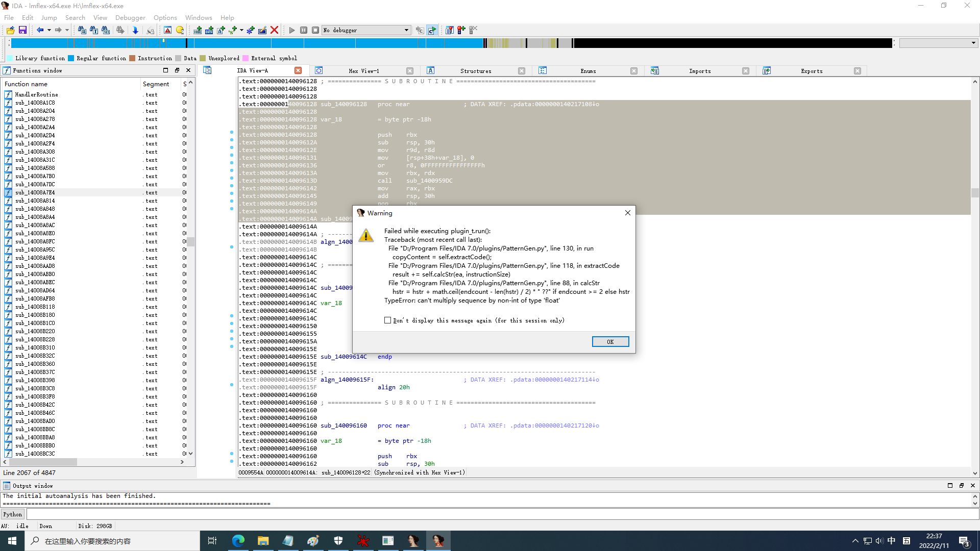Select sub_14008A7E4 in Functions window
This screenshot has height=551, width=980.
(35, 192)
